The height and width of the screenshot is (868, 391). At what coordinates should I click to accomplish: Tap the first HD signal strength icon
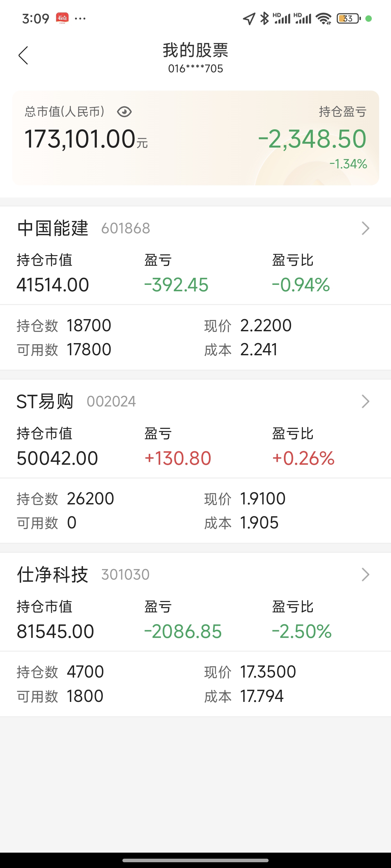[x=281, y=19]
